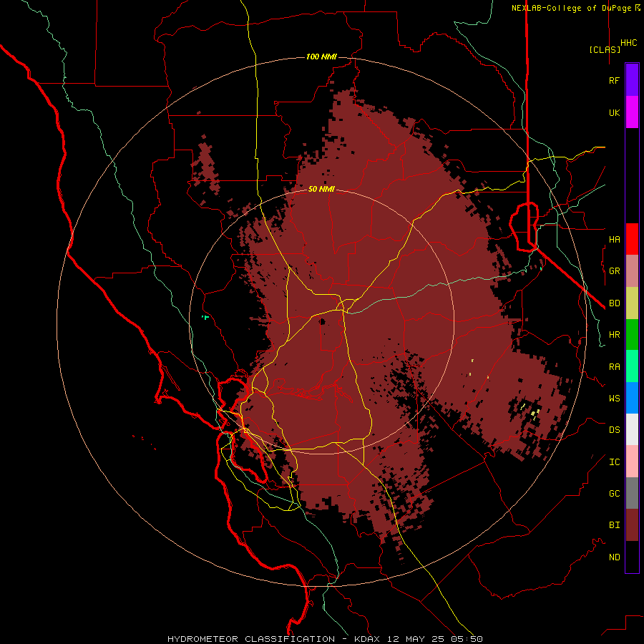Click the HR green legend swatch
Screen dimensions: 644x644
632,335
